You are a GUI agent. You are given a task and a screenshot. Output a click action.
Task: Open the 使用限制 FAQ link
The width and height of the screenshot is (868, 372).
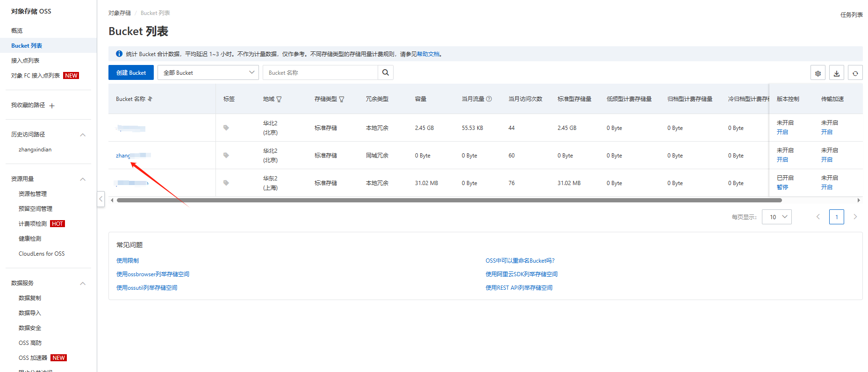coord(128,261)
